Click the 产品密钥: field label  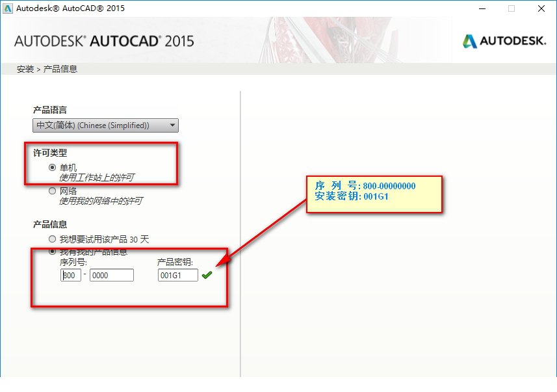click(x=175, y=262)
